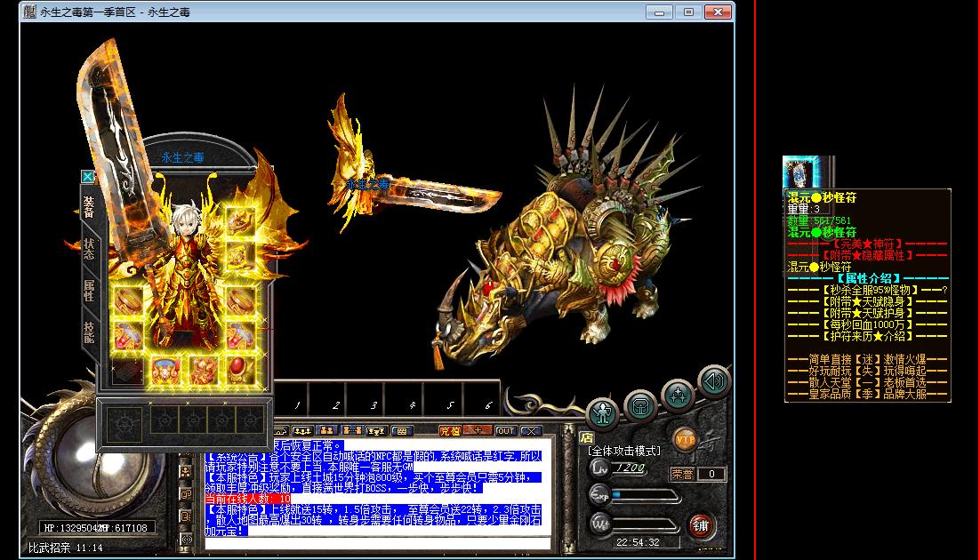Maximize the 永生之毒 game window
This screenshot has height=560, width=980.
[x=688, y=12]
